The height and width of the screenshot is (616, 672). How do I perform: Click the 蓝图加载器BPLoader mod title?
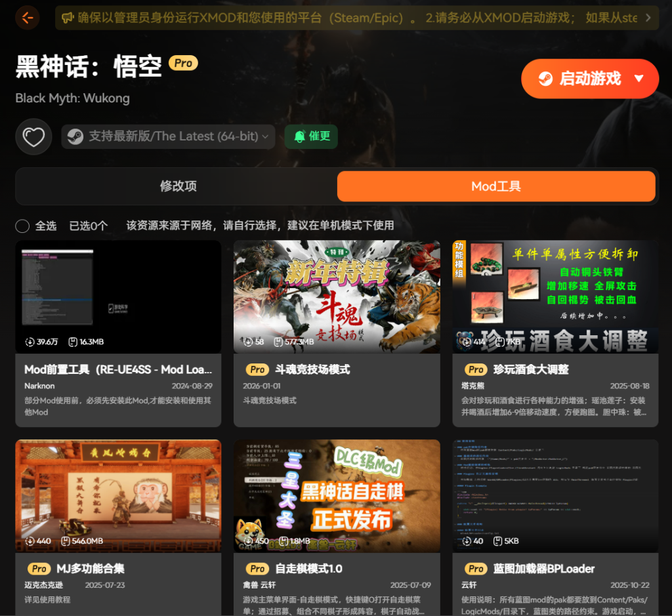(543, 569)
